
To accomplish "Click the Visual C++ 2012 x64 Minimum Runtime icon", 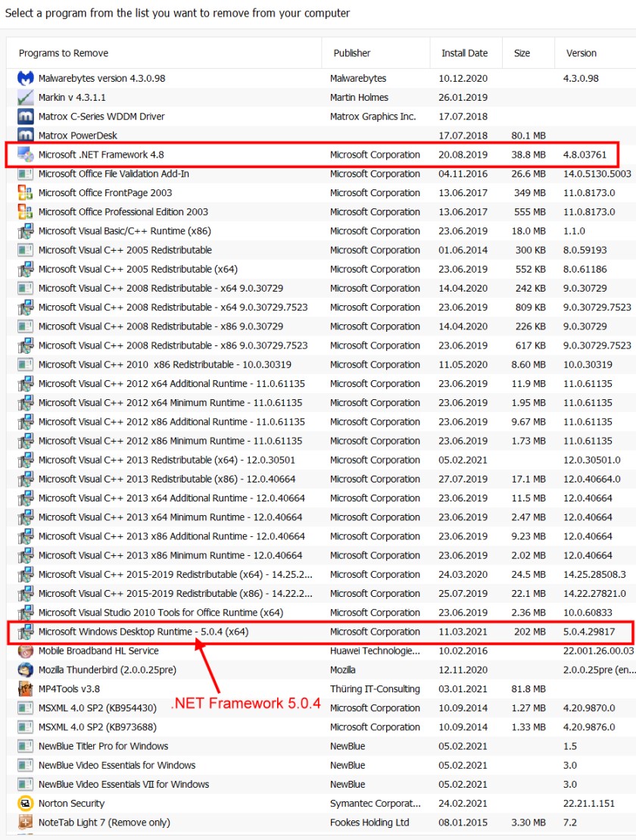I will pos(25,403).
